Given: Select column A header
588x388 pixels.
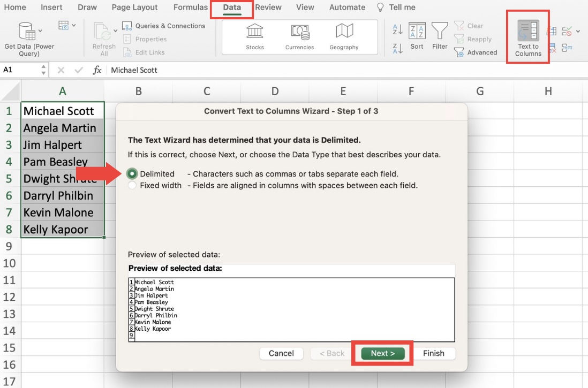Looking at the screenshot, I should tap(62, 91).
